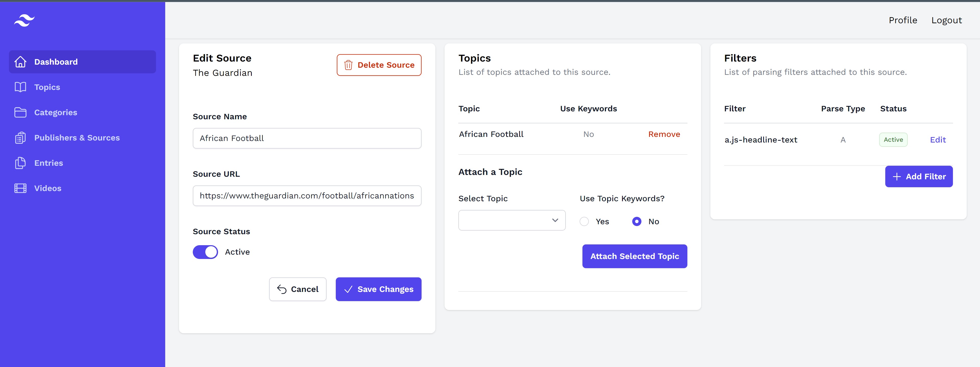Cancel editing the source

point(298,289)
